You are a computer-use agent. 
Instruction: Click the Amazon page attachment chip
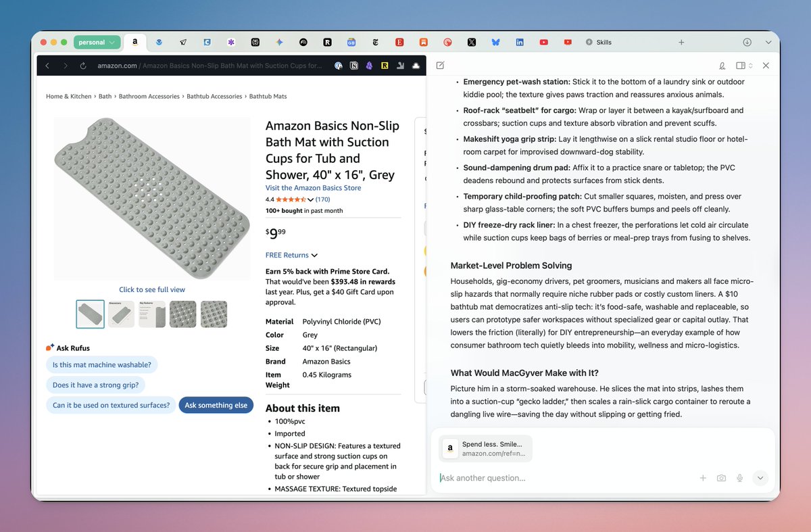click(485, 449)
